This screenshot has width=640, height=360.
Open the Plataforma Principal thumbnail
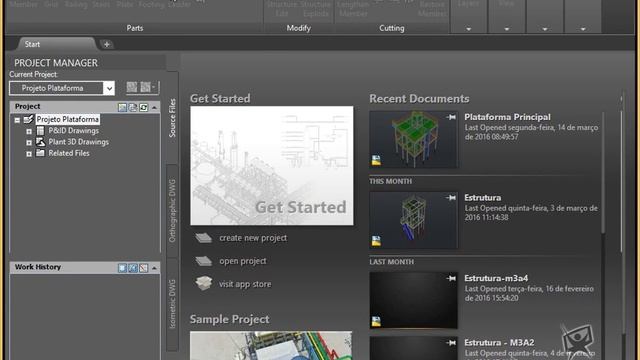[413, 140]
